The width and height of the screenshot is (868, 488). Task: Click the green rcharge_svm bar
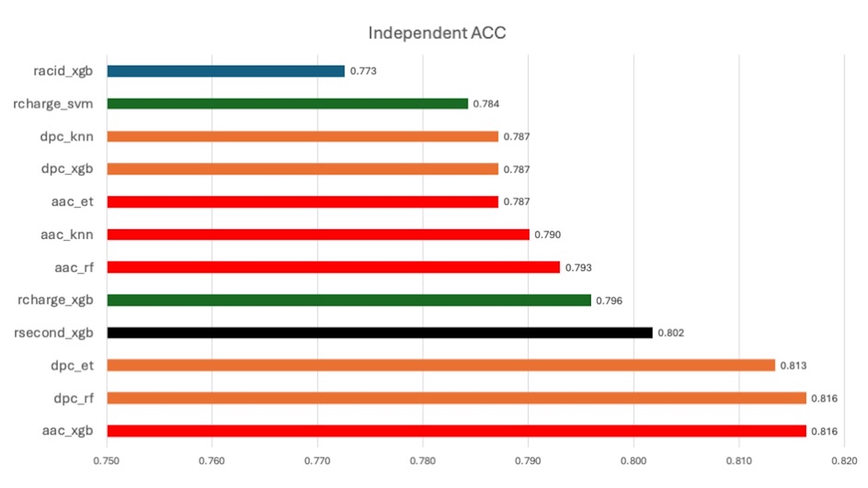[x=287, y=104]
